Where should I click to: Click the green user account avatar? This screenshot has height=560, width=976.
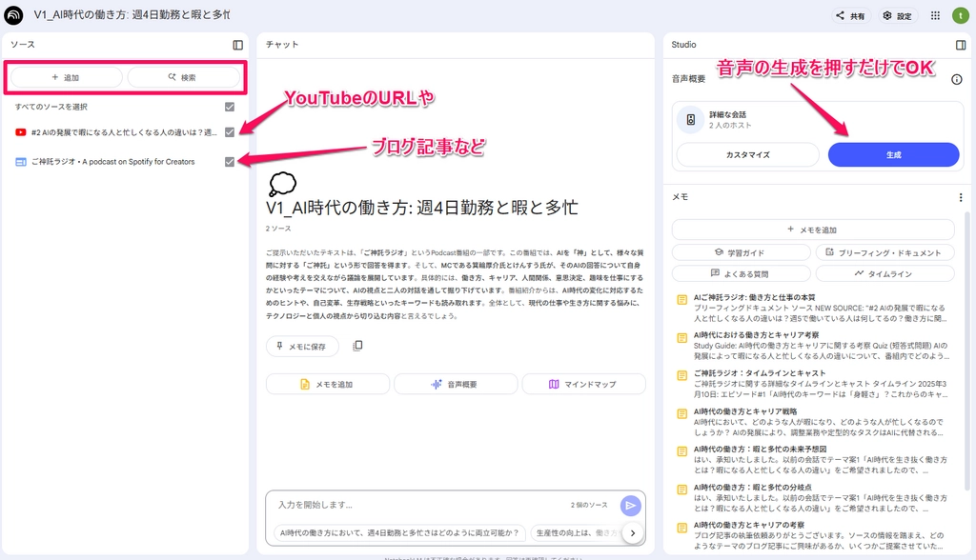[960, 15]
